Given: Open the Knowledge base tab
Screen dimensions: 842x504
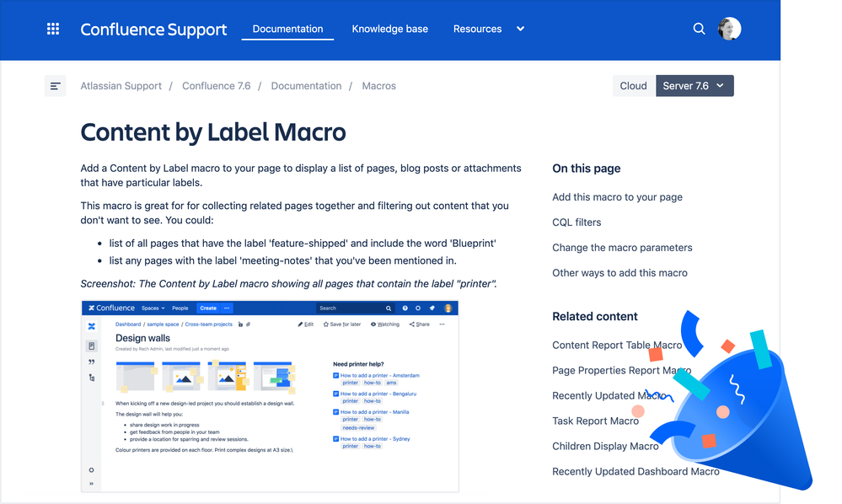Looking at the screenshot, I should [390, 29].
